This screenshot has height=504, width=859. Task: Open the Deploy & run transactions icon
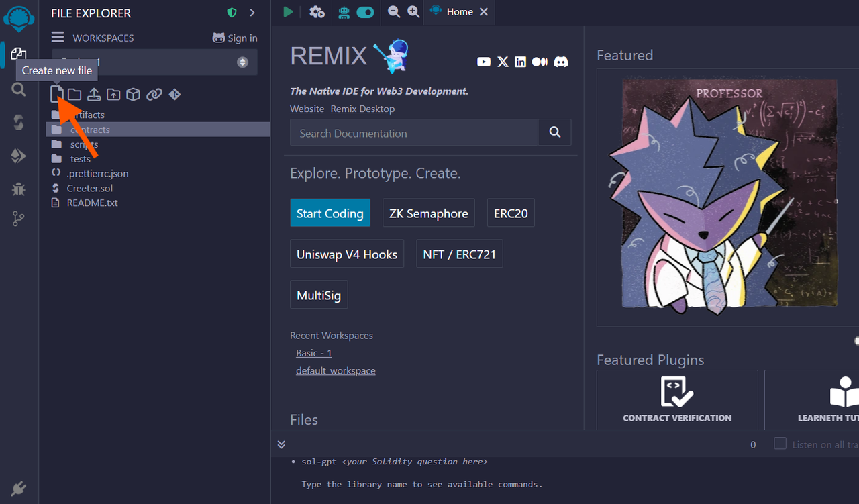[x=19, y=156]
